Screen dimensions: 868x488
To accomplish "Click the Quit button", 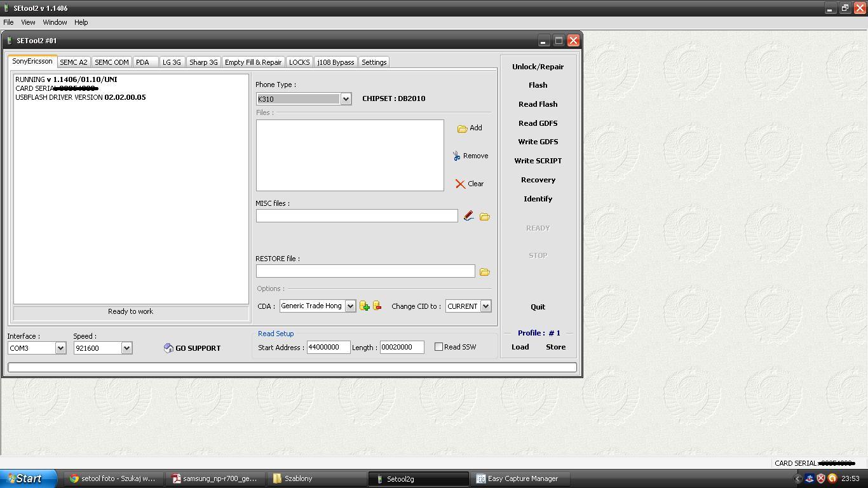I will (x=538, y=307).
